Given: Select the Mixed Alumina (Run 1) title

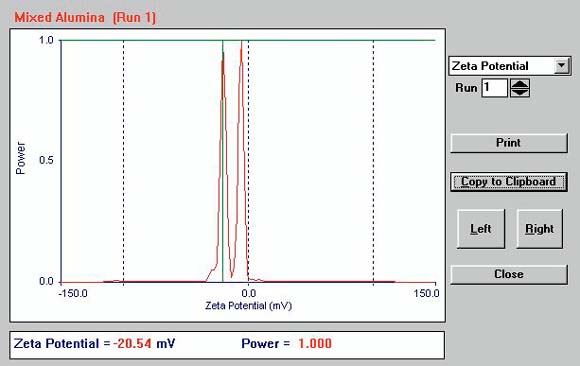Looking at the screenshot, I should (85, 17).
